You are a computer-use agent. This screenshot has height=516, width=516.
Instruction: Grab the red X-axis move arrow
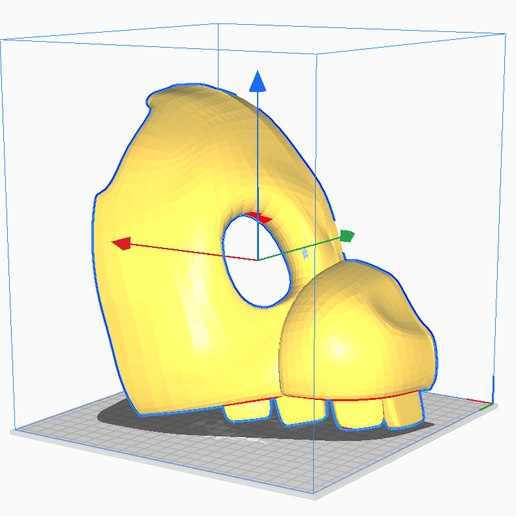click(122, 243)
